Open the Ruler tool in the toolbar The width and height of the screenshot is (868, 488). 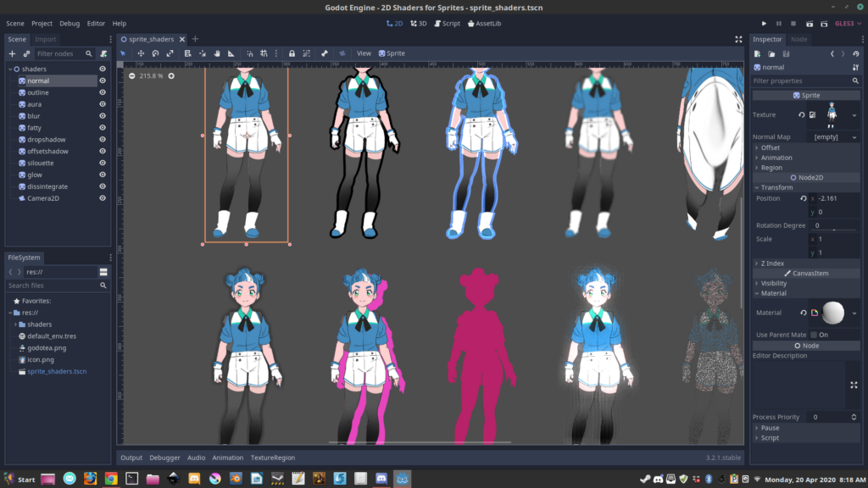pos(231,53)
